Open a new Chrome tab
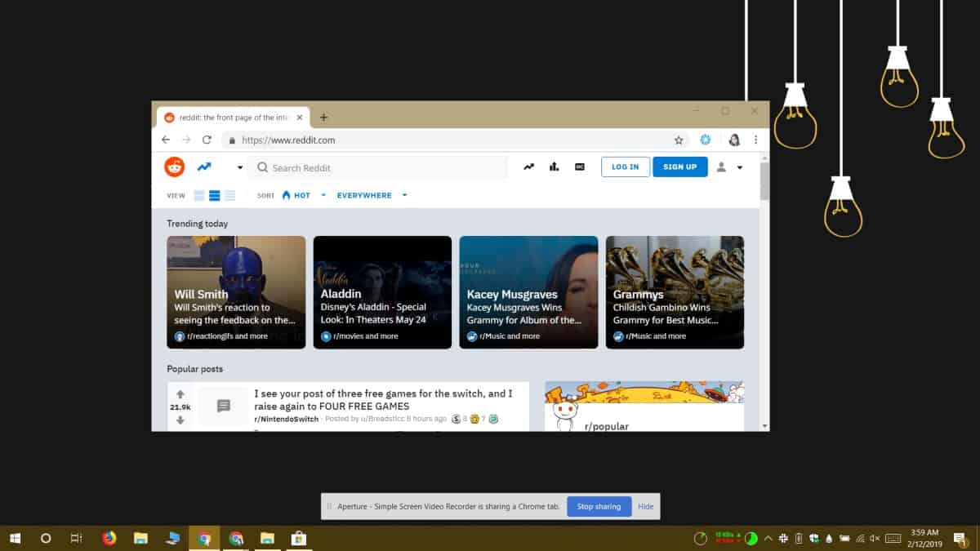 tap(323, 118)
